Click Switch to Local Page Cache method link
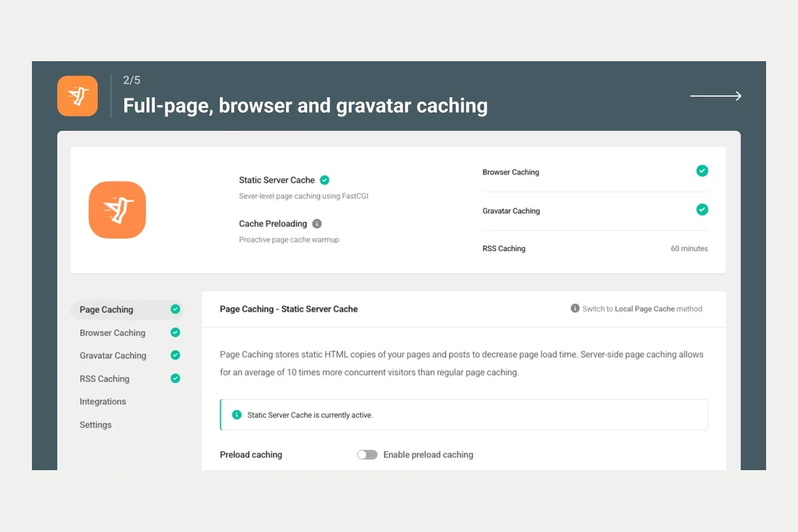Viewport: 798px width, 532px height. 642,309
